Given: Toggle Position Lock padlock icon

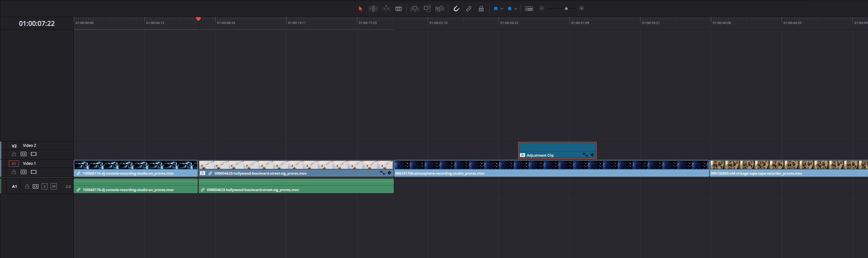Looking at the screenshot, I should point(481,9).
